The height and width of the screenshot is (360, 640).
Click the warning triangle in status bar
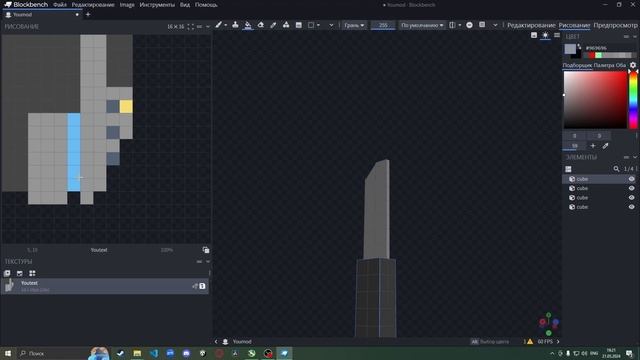click(530, 342)
